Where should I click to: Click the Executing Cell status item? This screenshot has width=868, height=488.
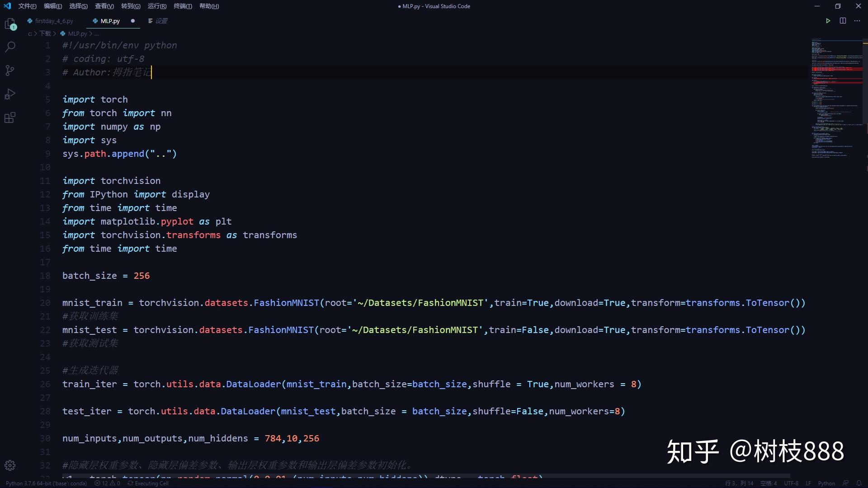coord(148,483)
